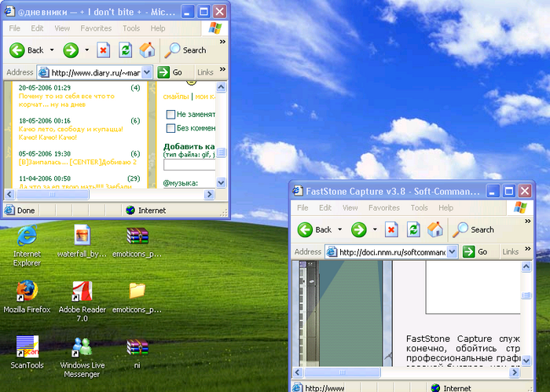550x392 pixels.
Task: Open Edit menu in FastStone window
Action: (325, 208)
